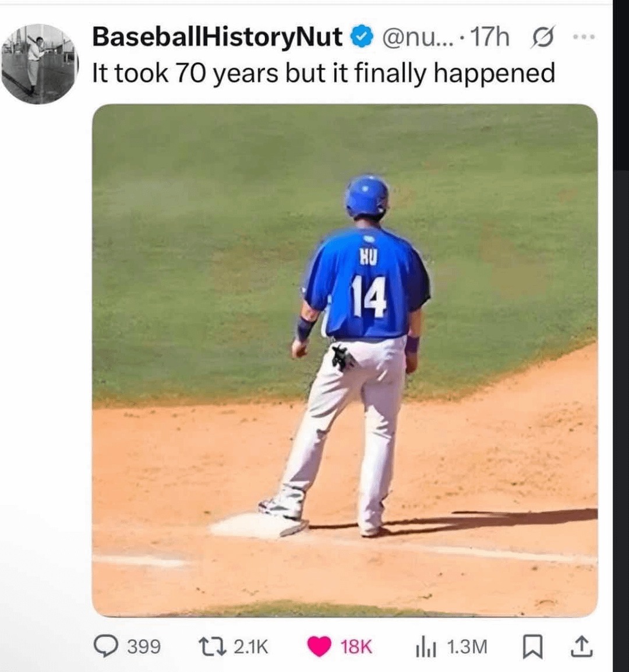
Task: Click the 399 replies count
Action: point(143,646)
